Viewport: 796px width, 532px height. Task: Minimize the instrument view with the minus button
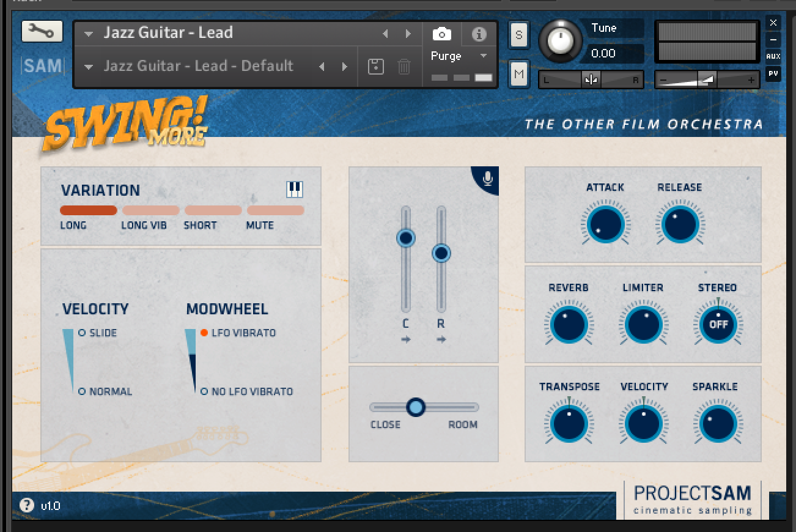point(773,40)
